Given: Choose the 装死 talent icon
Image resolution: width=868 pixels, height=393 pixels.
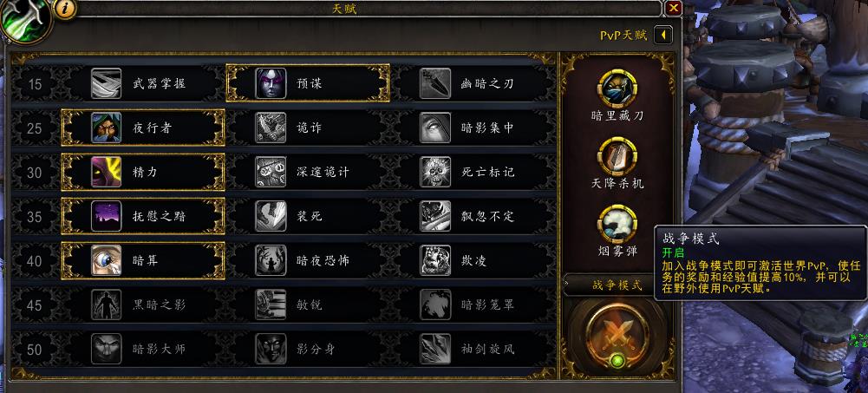Looking at the screenshot, I should pos(271,216).
